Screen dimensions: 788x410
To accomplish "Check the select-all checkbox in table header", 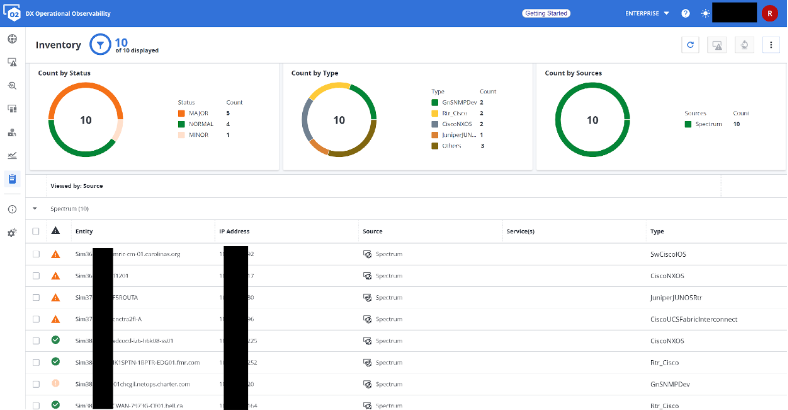I will point(36,231).
